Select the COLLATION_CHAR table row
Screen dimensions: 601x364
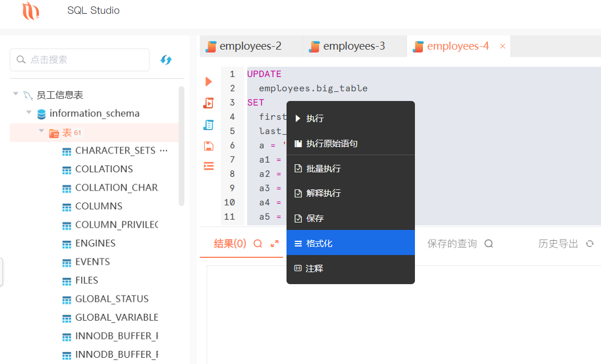[x=116, y=188]
